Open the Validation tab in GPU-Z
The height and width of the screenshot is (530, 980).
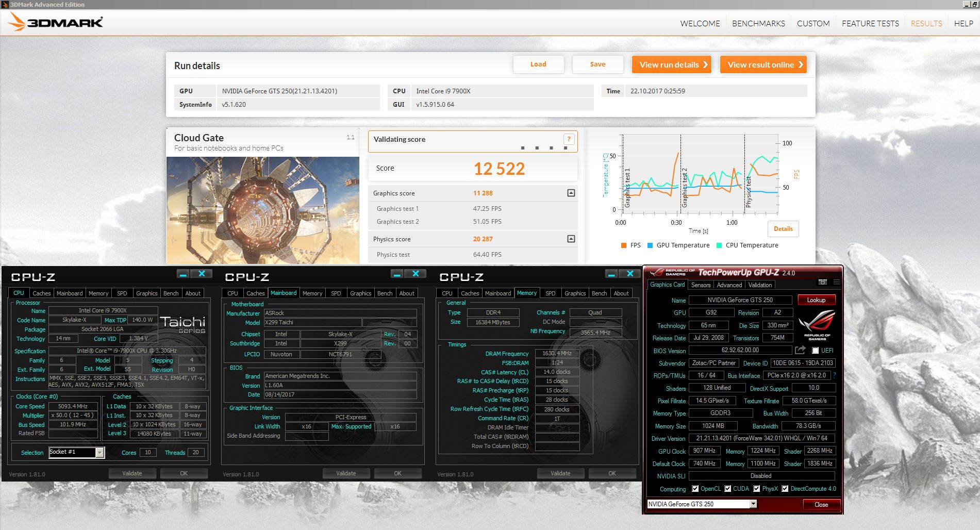[760, 285]
